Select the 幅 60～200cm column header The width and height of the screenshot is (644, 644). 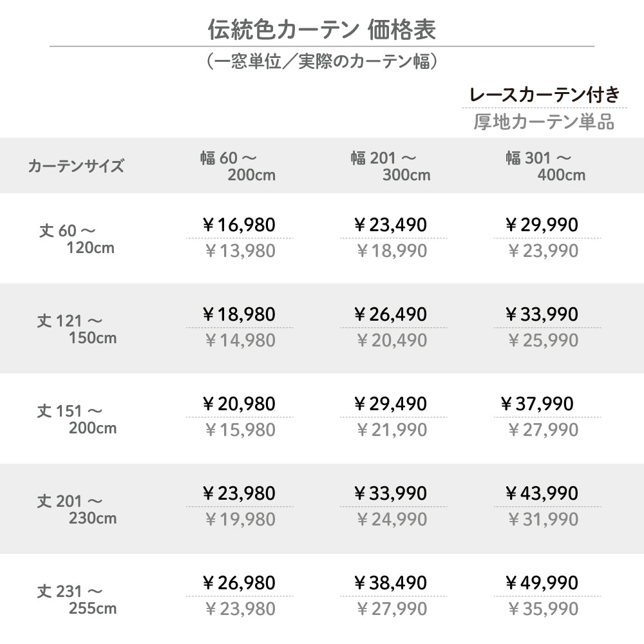tap(238, 166)
